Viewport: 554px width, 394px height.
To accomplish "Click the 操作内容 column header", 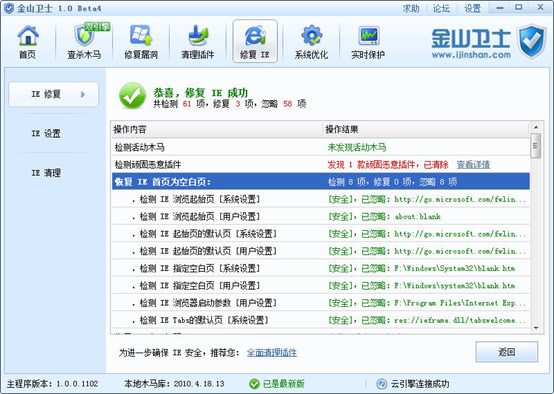I will click(217, 129).
